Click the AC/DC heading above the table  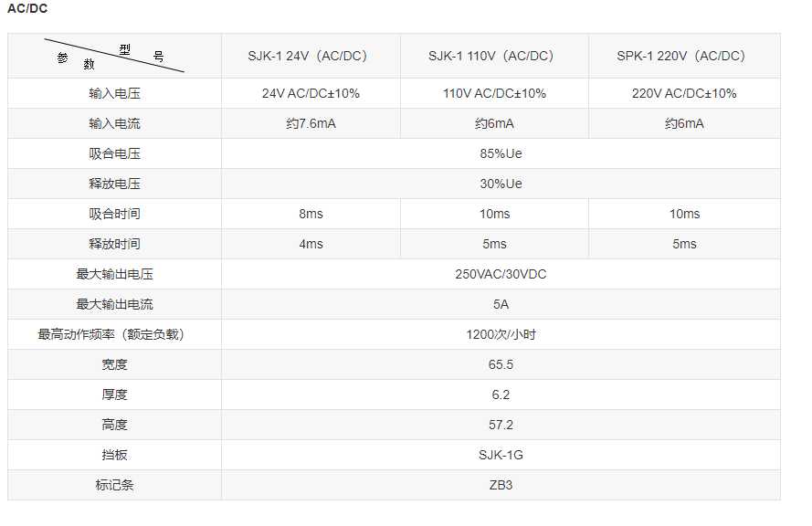coord(27,8)
